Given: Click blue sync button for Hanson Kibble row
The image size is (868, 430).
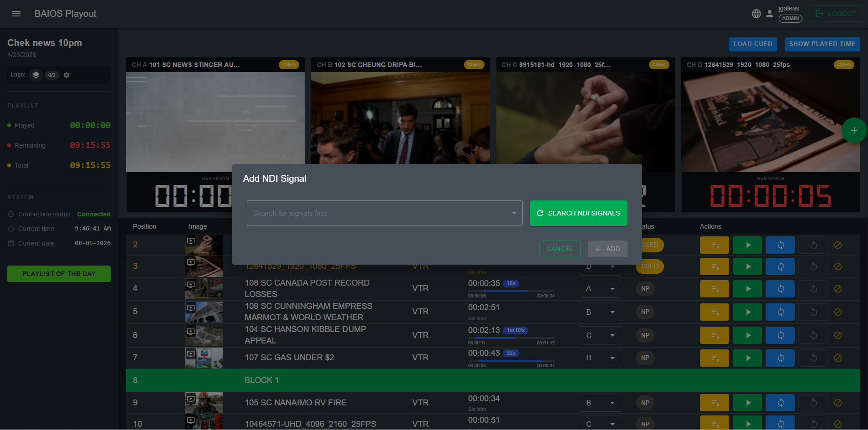Looking at the screenshot, I should point(780,335).
